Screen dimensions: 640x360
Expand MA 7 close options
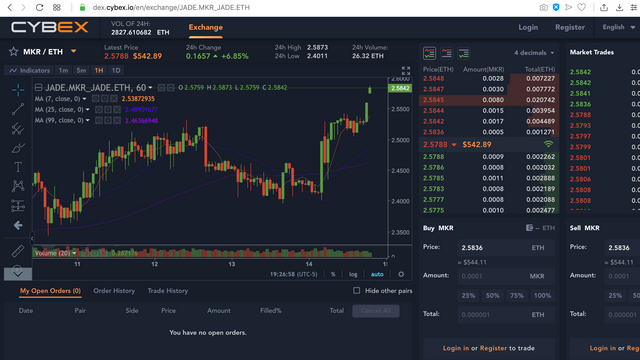(84, 99)
